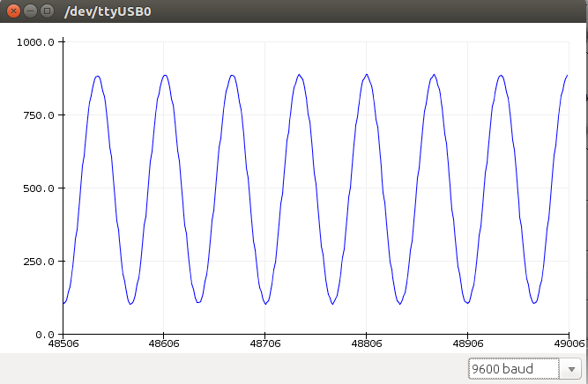Click the 48806 x-axis label
This screenshot has height=384, width=588.
pos(367,343)
